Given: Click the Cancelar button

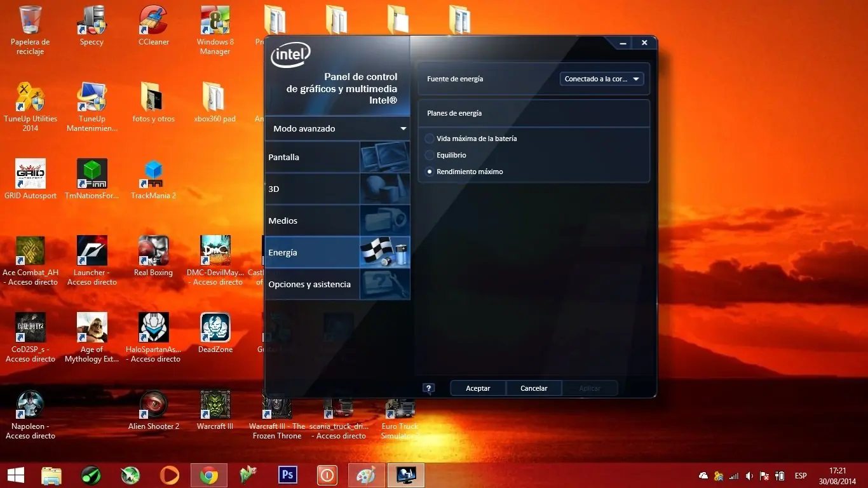Looking at the screenshot, I should tap(534, 388).
